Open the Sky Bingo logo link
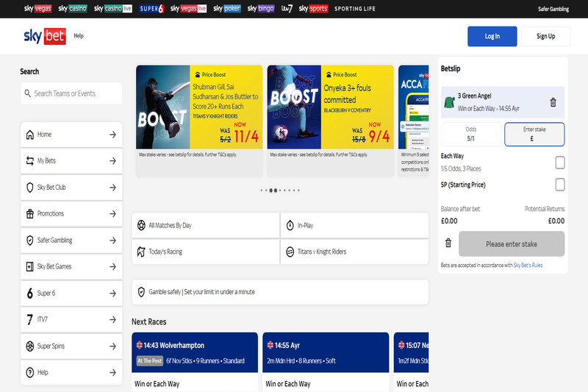The image size is (588, 392). (x=261, y=8)
